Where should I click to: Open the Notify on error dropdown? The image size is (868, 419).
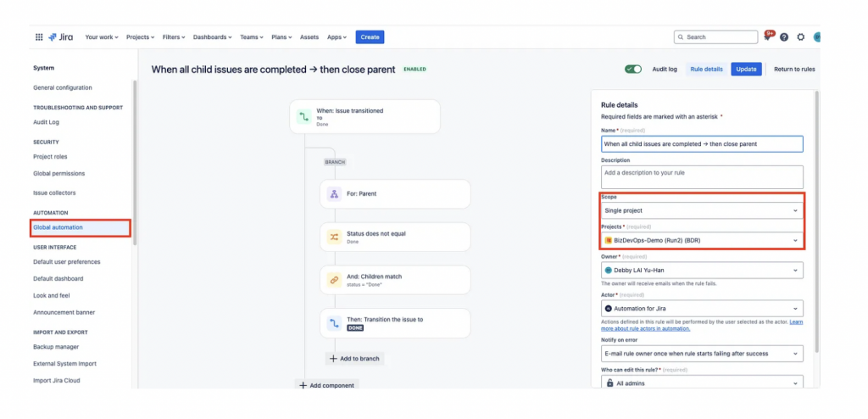pos(702,353)
